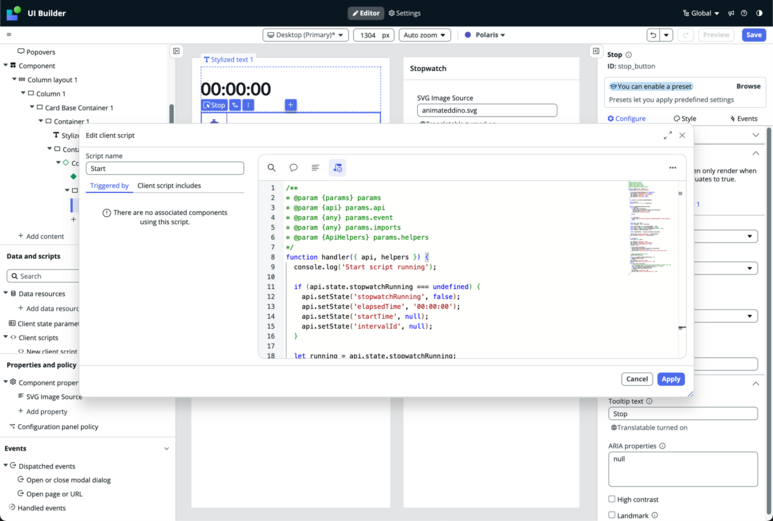Close the Edit client script dialog
Screen dimensions: 773x521
pos(682,135)
